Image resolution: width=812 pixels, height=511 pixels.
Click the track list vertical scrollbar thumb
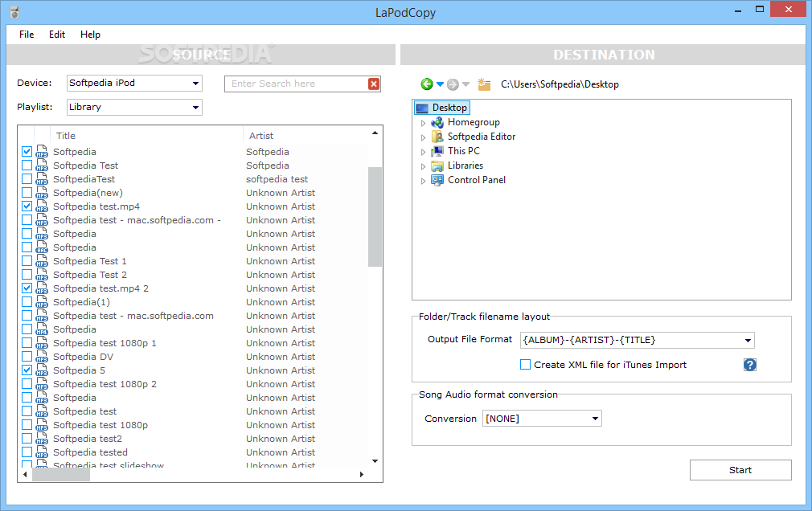click(375, 216)
